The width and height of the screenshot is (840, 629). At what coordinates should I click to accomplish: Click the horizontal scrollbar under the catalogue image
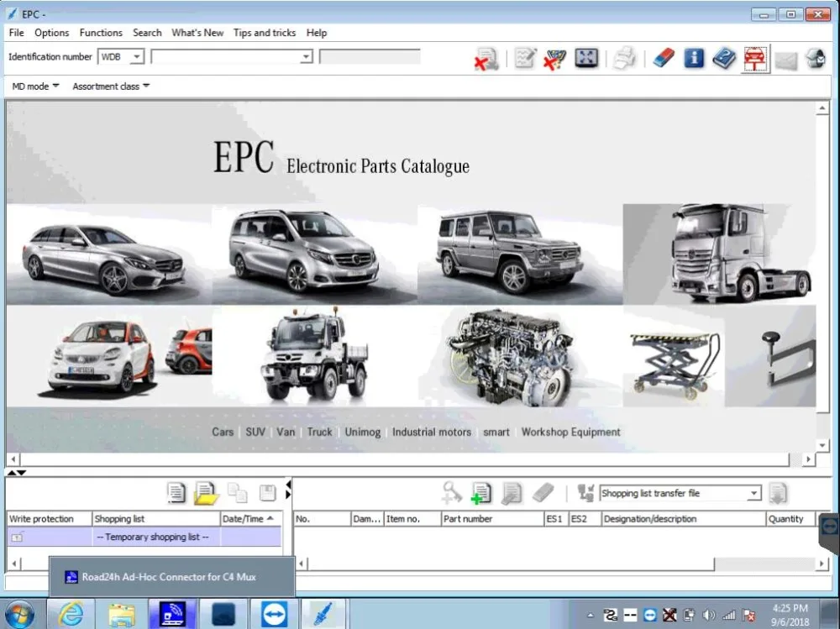click(411, 459)
